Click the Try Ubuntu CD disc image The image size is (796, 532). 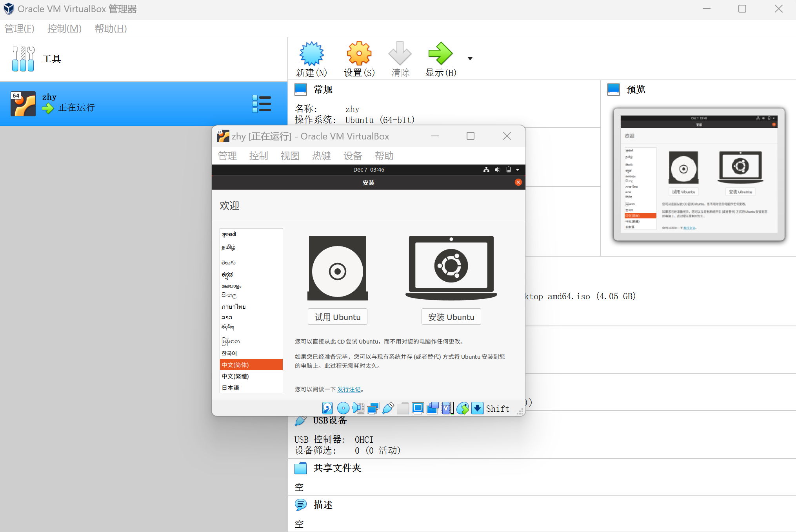338,268
